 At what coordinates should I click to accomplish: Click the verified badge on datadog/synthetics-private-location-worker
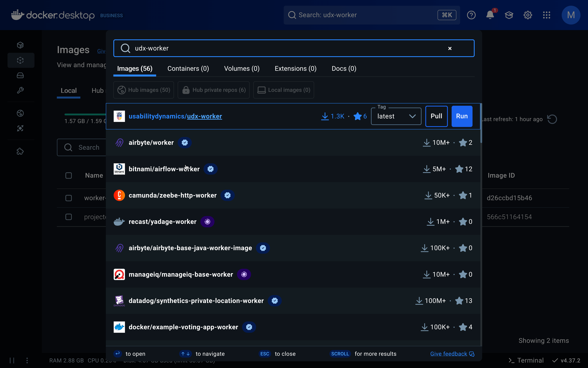(275, 301)
